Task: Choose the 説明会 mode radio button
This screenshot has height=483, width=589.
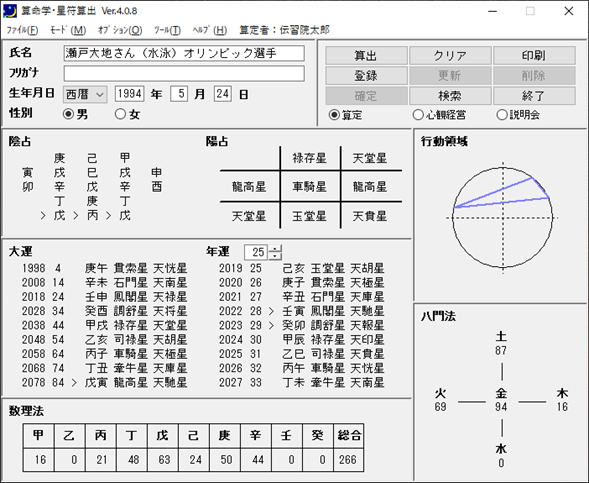Action: (x=501, y=115)
